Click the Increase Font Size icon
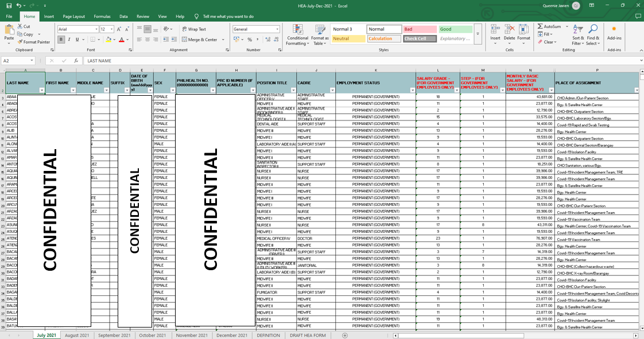This screenshot has width=644, height=339. point(119,29)
